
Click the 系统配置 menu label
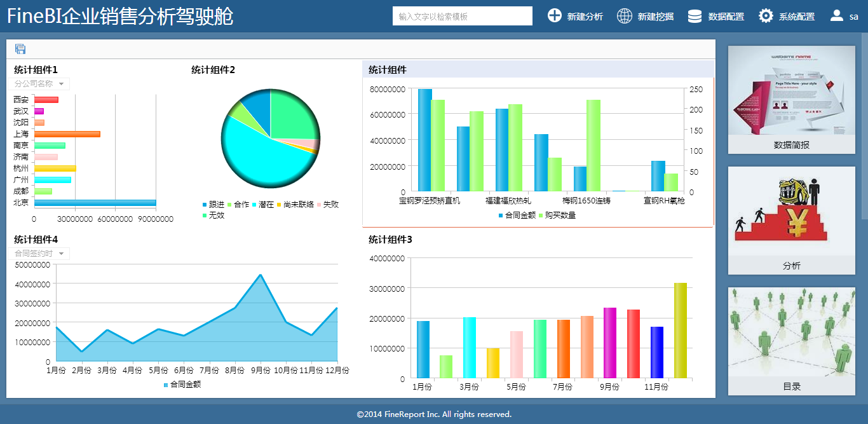click(x=796, y=17)
